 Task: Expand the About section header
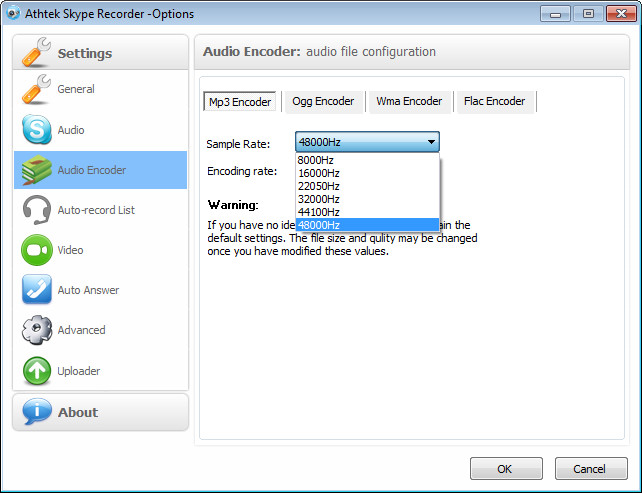100,412
